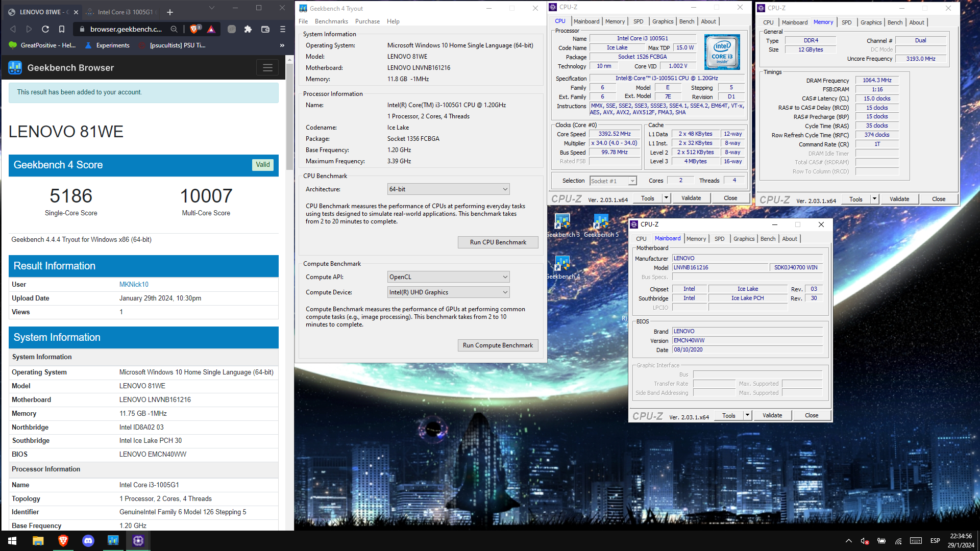This screenshot has width=980, height=551.
Task: Show hidden bookmarks with double chevron
Action: (x=282, y=45)
